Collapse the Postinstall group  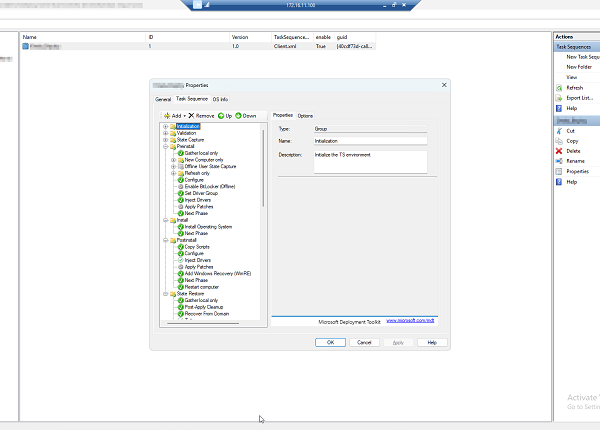tap(164, 240)
